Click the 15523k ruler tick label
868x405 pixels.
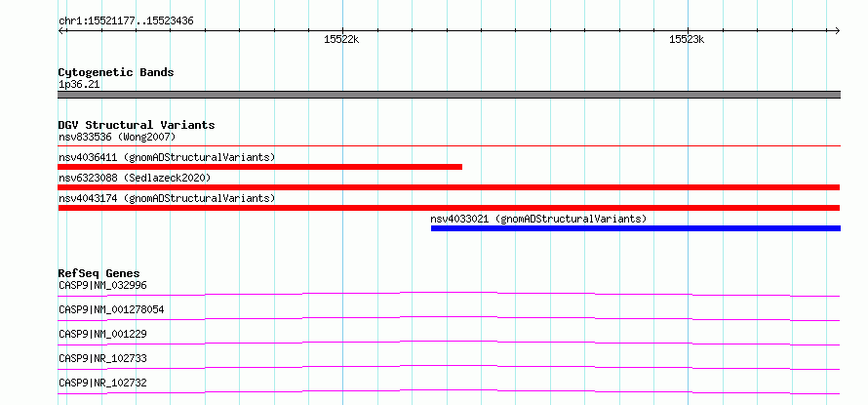pos(687,39)
